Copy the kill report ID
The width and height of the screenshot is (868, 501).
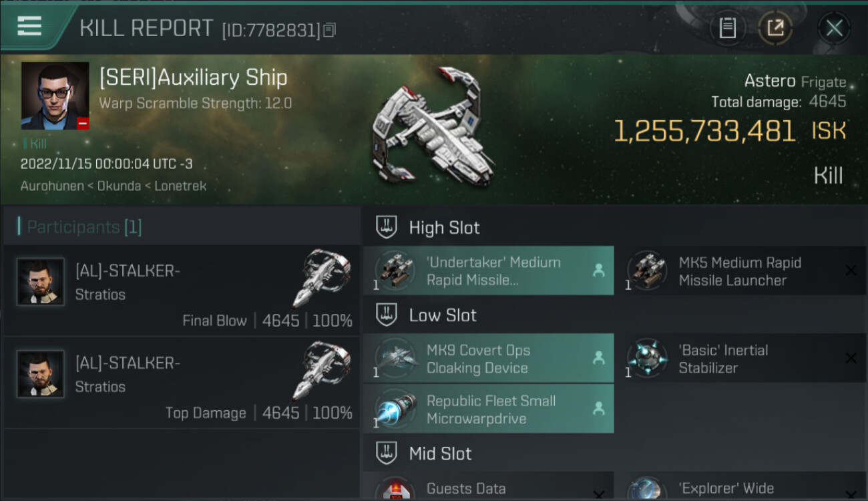coord(330,30)
